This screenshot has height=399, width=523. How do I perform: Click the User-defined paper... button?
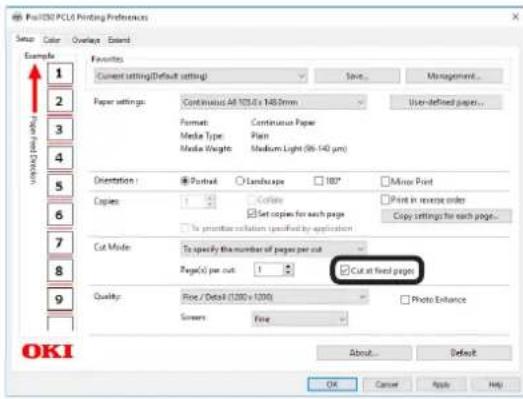click(446, 102)
